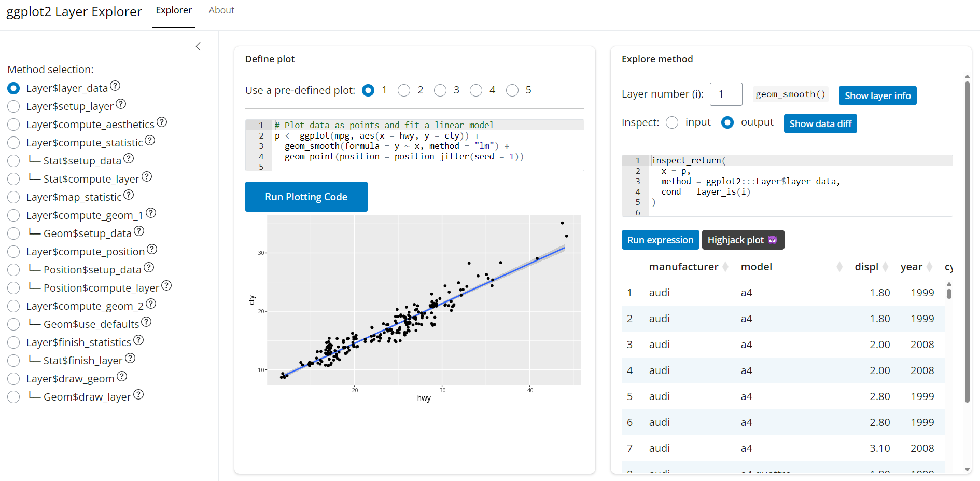Open help for Layer$compute_statistic
This screenshot has height=481, width=980.
[x=150, y=140]
